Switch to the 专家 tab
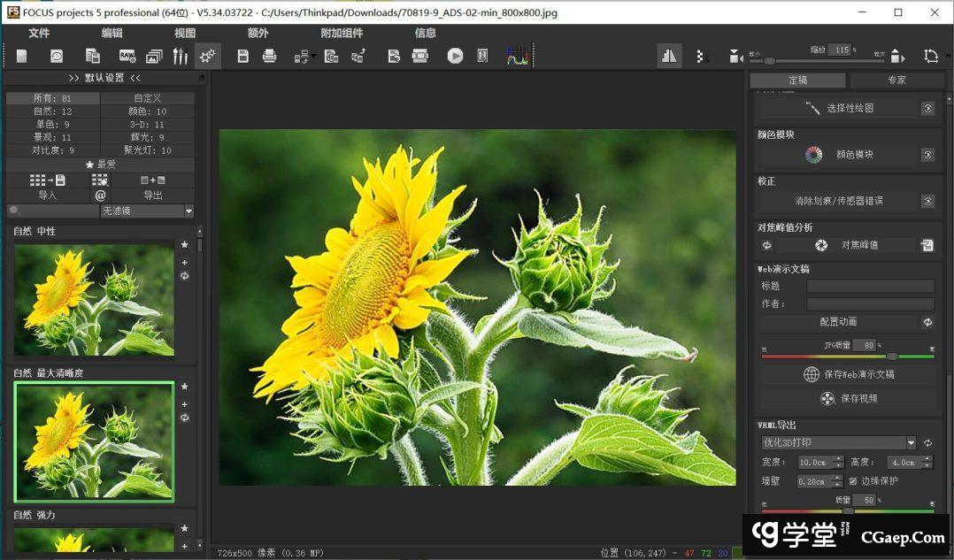The image size is (954, 560). pos(896,81)
